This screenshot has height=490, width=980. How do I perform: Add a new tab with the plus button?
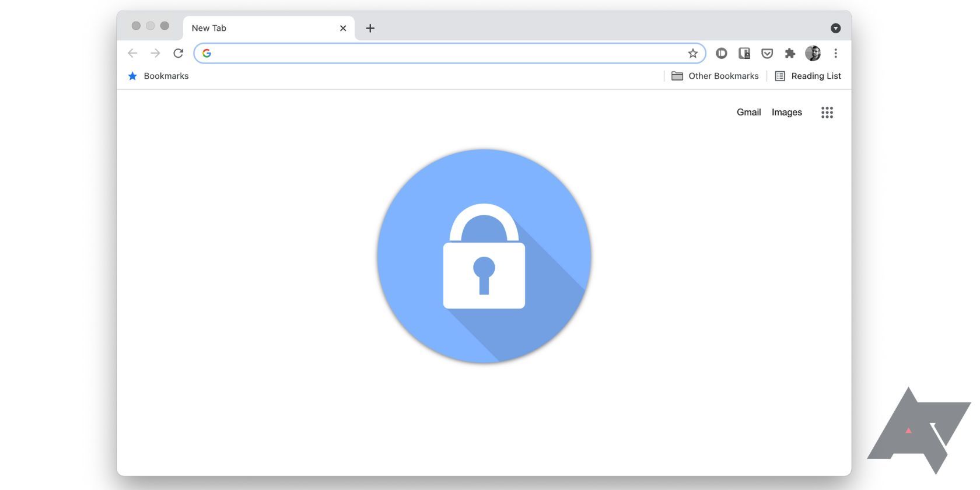point(370,28)
